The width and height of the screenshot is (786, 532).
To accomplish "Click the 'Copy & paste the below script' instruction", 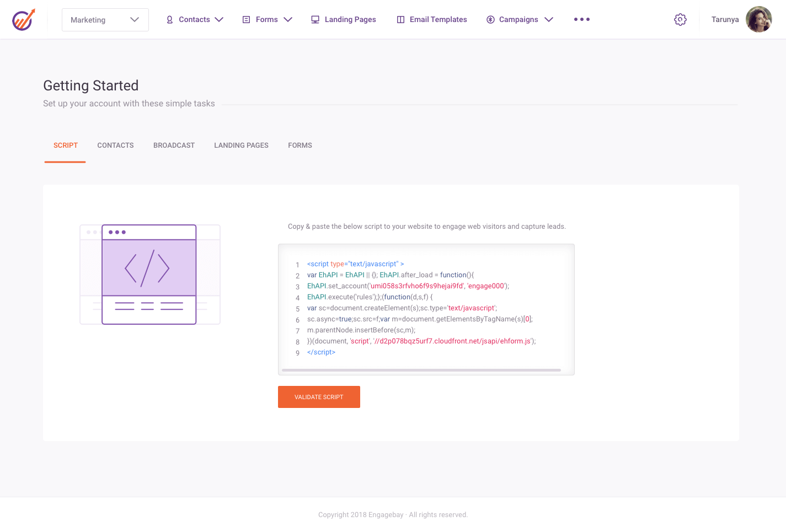I will point(427,227).
